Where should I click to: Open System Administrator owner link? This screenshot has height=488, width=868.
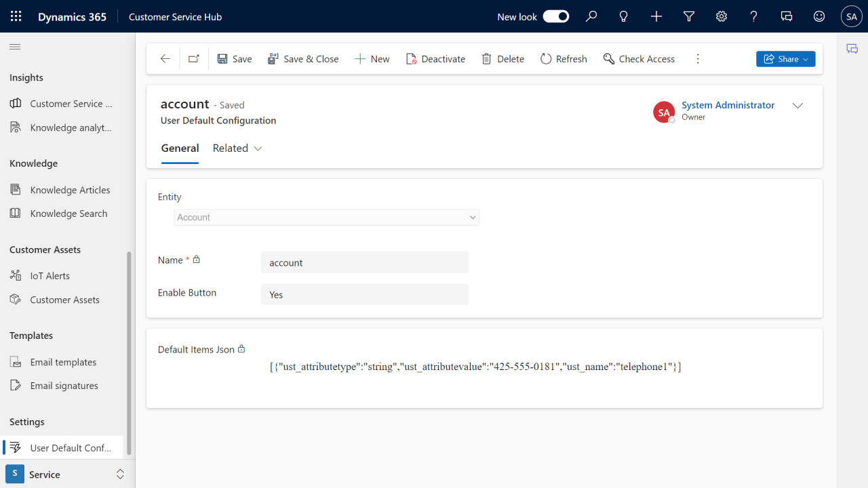[x=728, y=105]
